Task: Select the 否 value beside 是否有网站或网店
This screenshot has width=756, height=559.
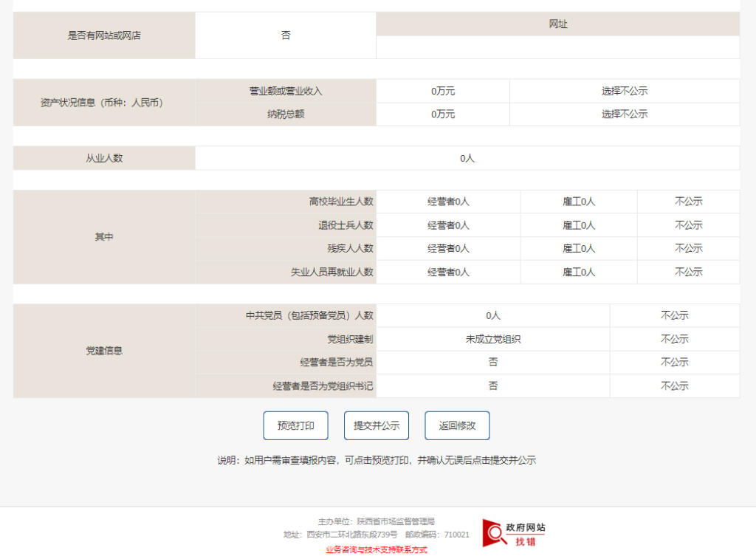Action: [x=286, y=35]
